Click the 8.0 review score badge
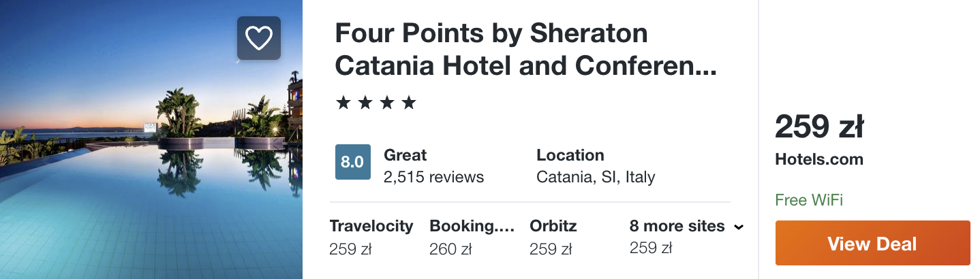The height and width of the screenshot is (279, 980). [352, 162]
